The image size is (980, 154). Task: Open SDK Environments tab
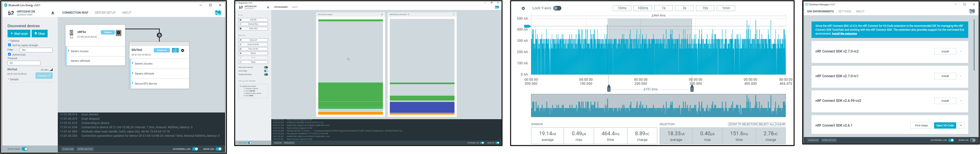(820, 11)
